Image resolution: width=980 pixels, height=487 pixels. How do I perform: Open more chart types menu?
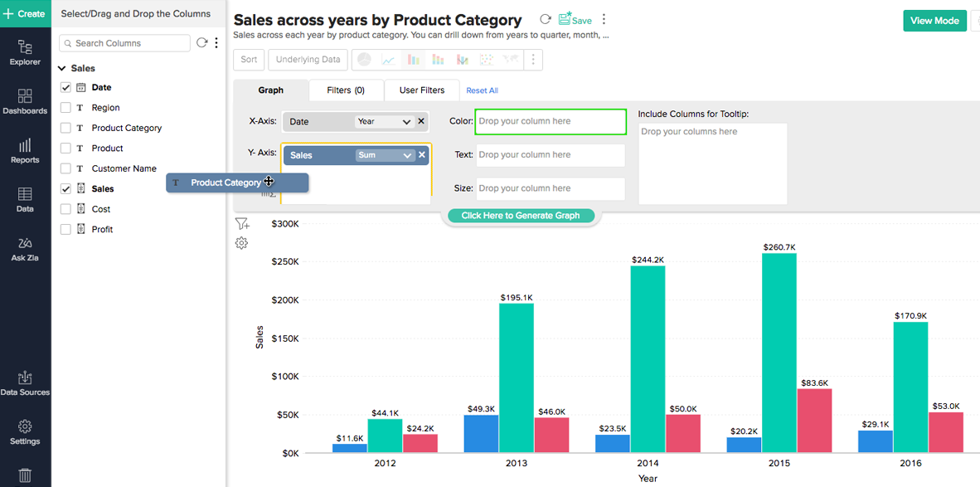(533, 60)
